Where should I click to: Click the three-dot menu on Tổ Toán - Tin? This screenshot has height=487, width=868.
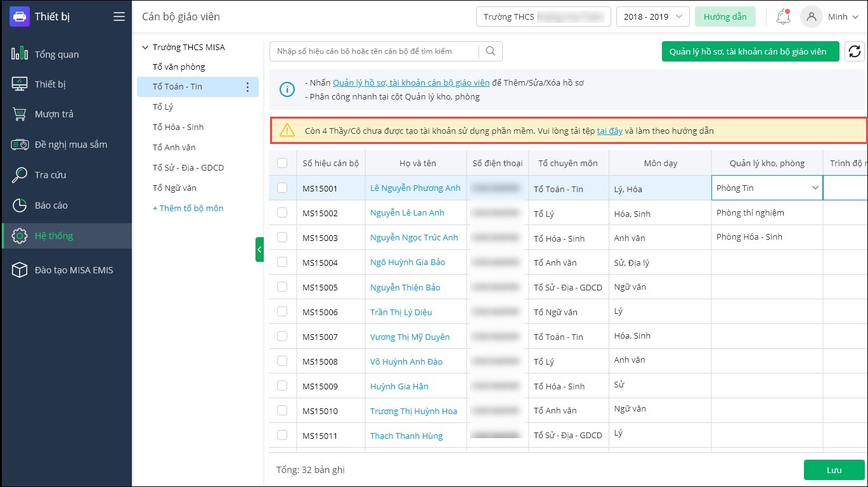pyautogui.click(x=248, y=87)
